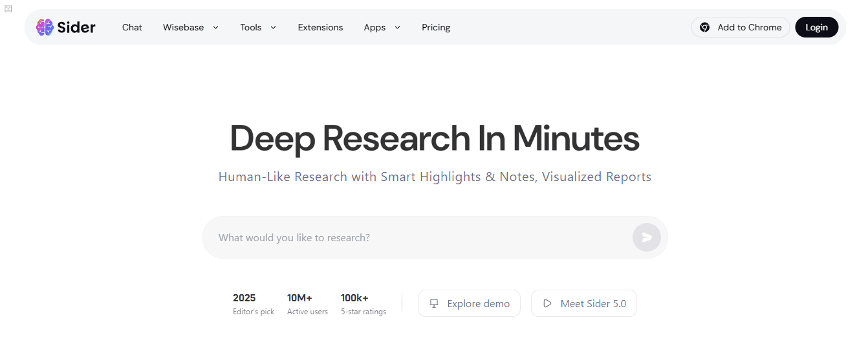Expand the Apps dropdown chevron
The width and height of the screenshot is (868, 344).
tap(397, 27)
